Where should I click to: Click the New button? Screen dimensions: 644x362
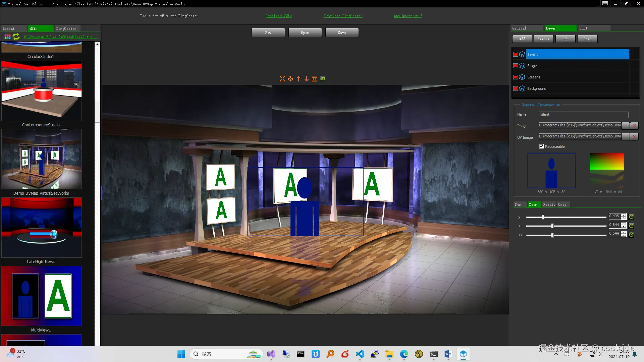pyautogui.click(x=268, y=33)
